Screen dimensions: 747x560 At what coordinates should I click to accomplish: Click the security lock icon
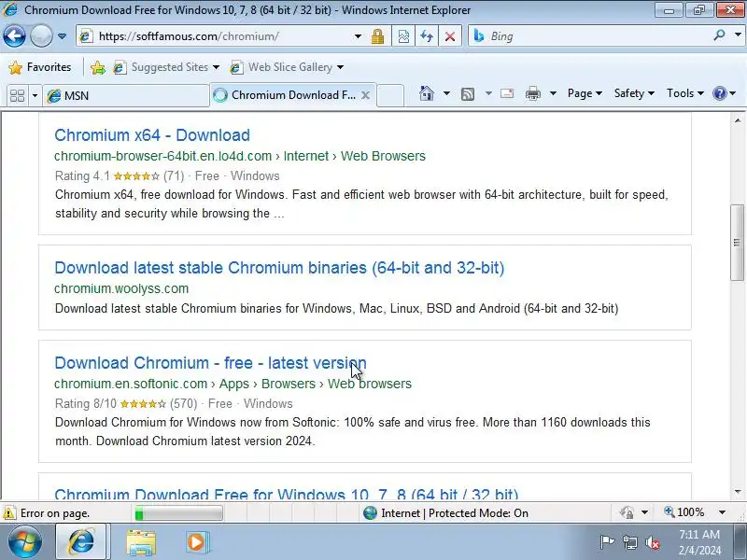coord(377,36)
